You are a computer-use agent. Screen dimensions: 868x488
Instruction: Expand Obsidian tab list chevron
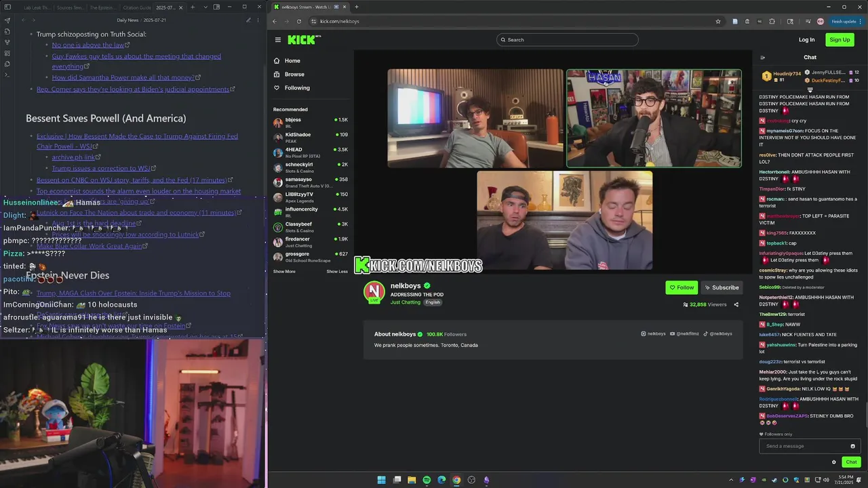(x=205, y=7)
